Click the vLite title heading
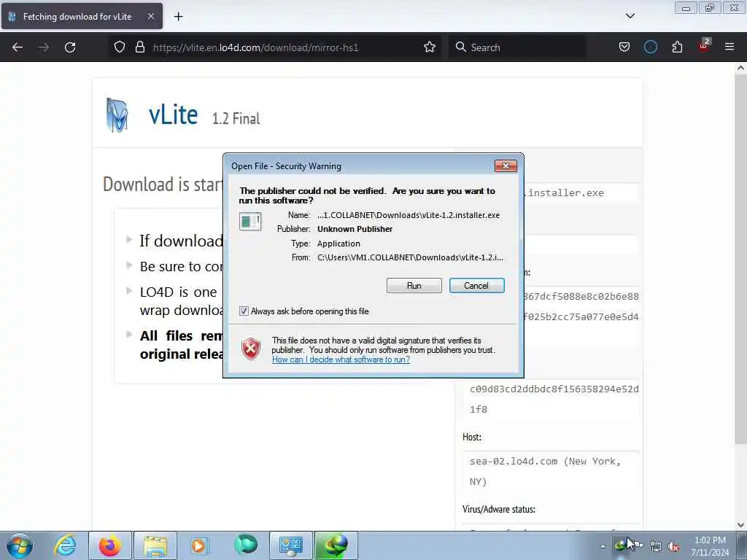747x560 pixels. [173, 114]
